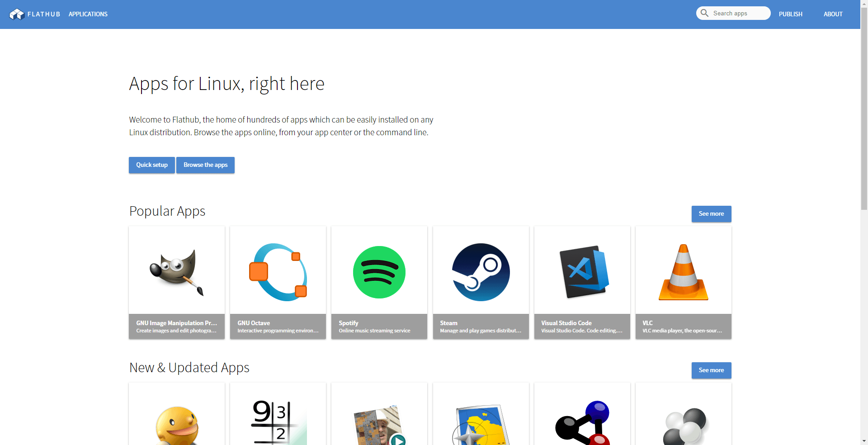Click the VLC caption
The height and width of the screenshot is (445, 868).
point(684,327)
